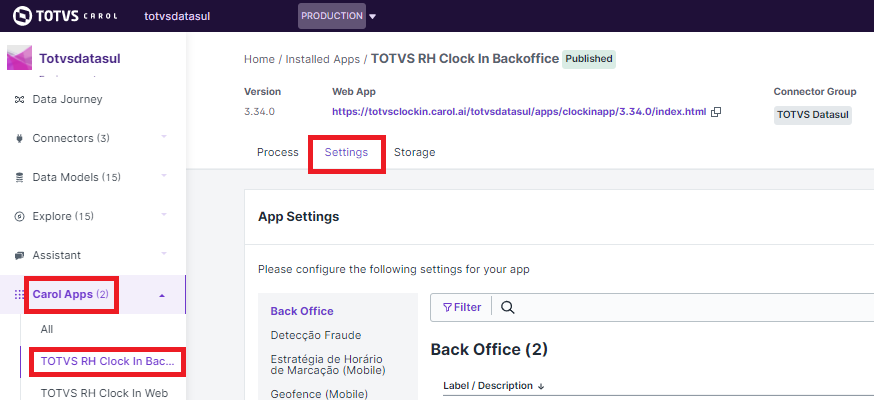The image size is (874, 402).
Task: Switch to the Storage tab
Action: 414,152
